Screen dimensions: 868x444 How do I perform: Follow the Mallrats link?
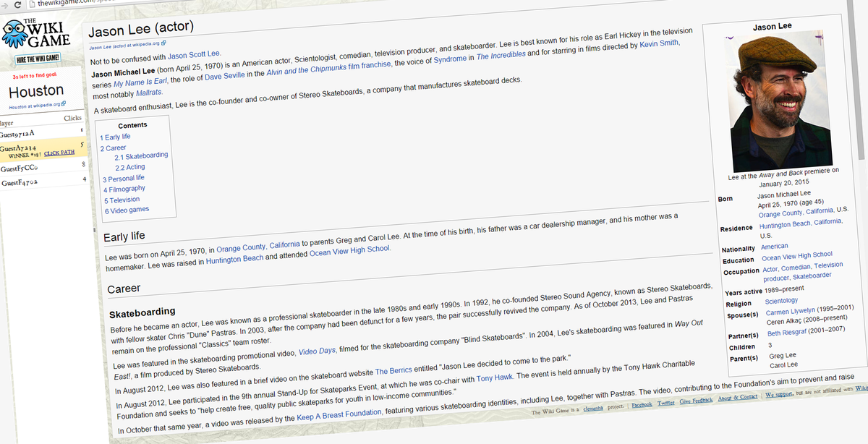click(149, 93)
